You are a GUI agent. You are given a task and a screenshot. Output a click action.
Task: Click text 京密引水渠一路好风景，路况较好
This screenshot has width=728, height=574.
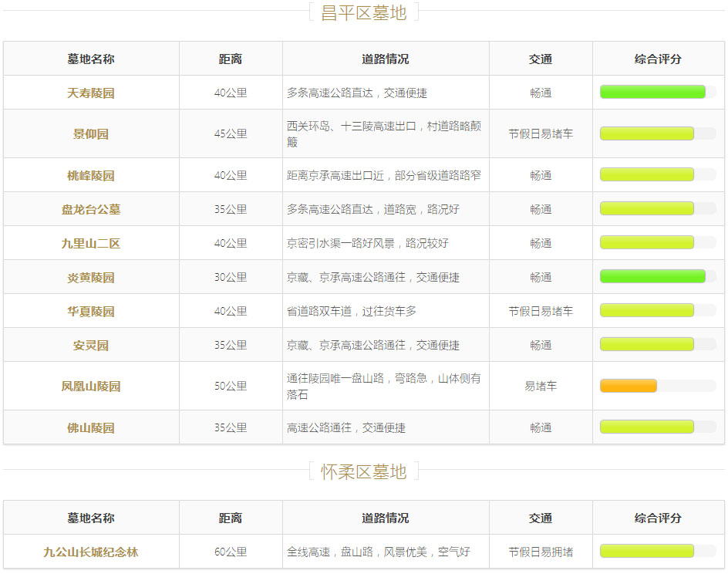point(367,243)
